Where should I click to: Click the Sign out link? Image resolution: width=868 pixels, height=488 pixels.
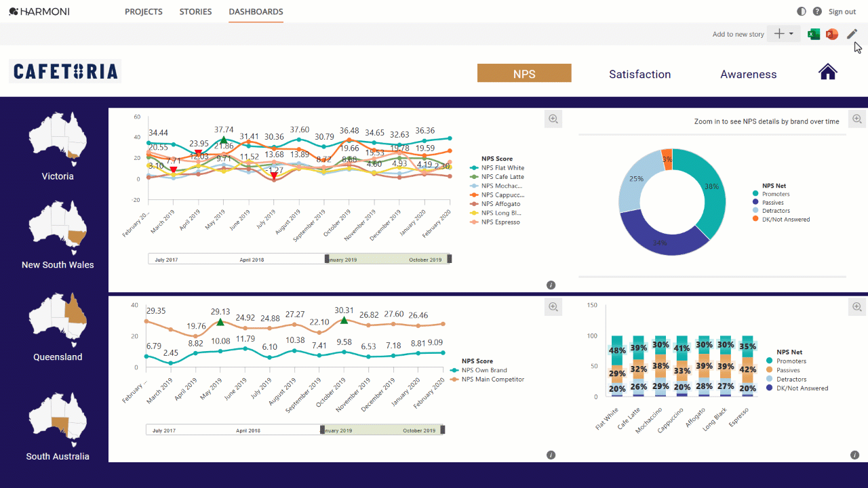pyautogui.click(x=842, y=12)
